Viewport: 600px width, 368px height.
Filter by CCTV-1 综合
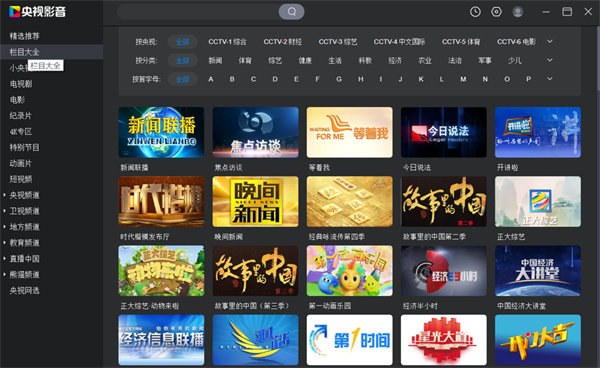coord(227,42)
